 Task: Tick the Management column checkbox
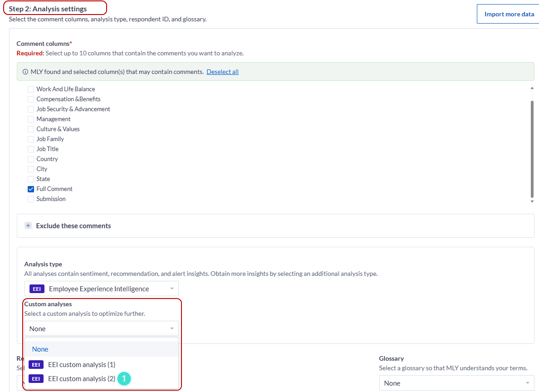pos(31,119)
